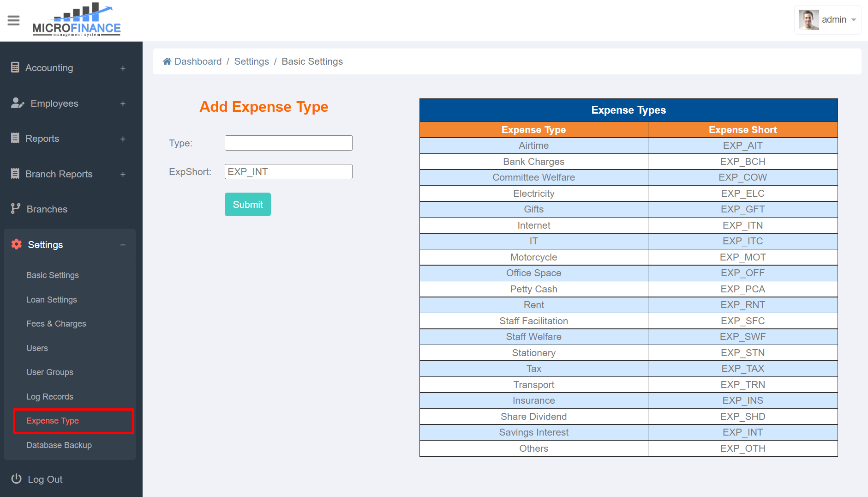Click the Settings gear icon
Viewport: 868px width, 497px height.
(x=17, y=244)
